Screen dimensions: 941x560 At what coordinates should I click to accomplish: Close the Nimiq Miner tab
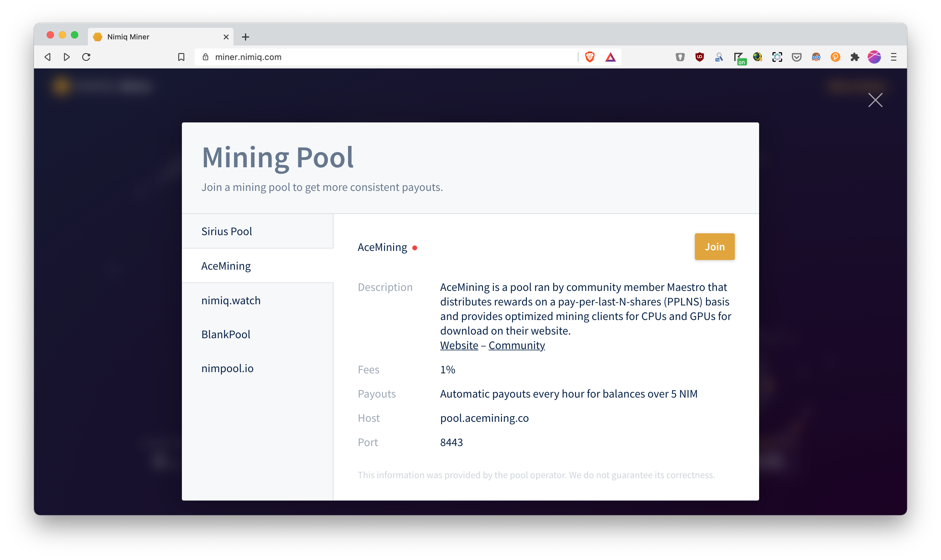tap(226, 37)
